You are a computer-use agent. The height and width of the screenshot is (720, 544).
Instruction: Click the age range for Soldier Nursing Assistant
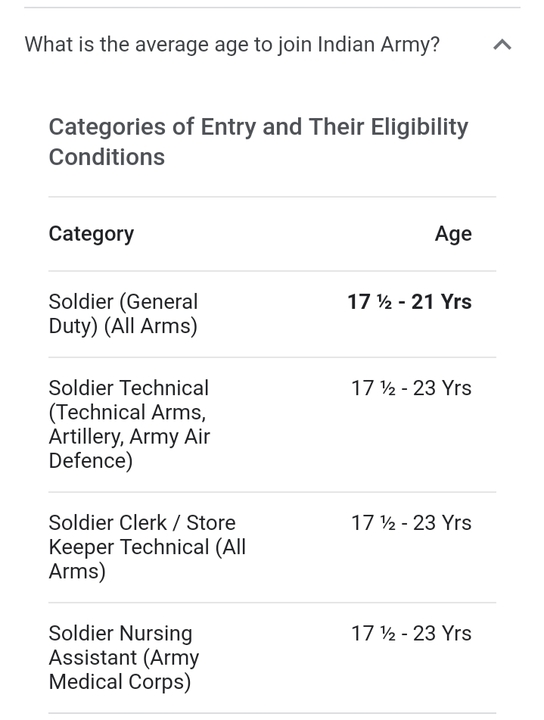click(x=411, y=634)
